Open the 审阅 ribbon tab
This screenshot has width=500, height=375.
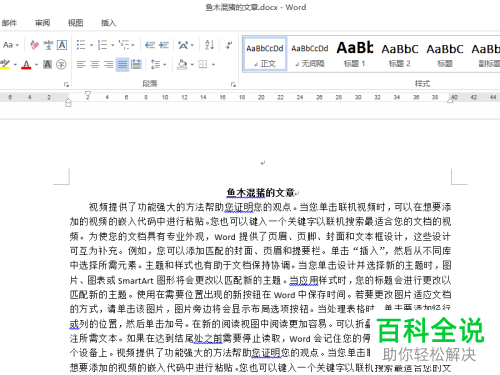42,23
